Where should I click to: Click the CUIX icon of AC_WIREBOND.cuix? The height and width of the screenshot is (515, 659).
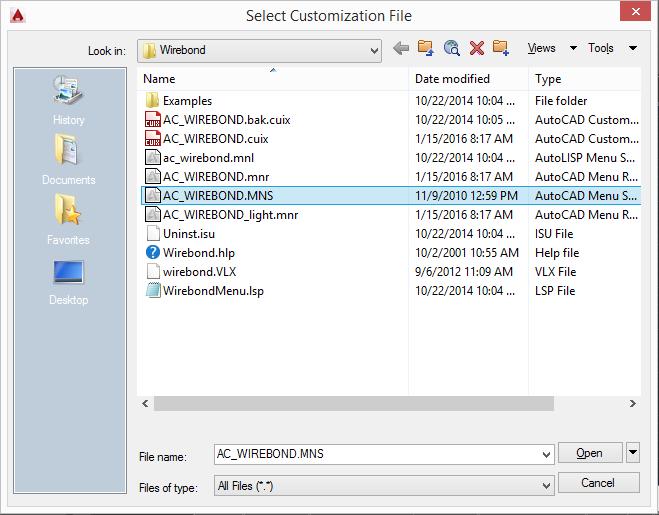coord(153,138)
